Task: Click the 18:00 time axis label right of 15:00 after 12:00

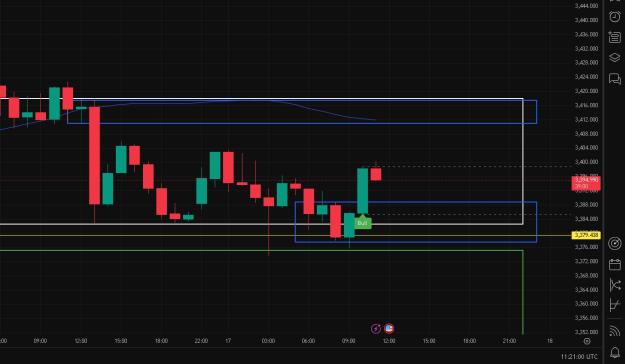Action: click(470, 341)
